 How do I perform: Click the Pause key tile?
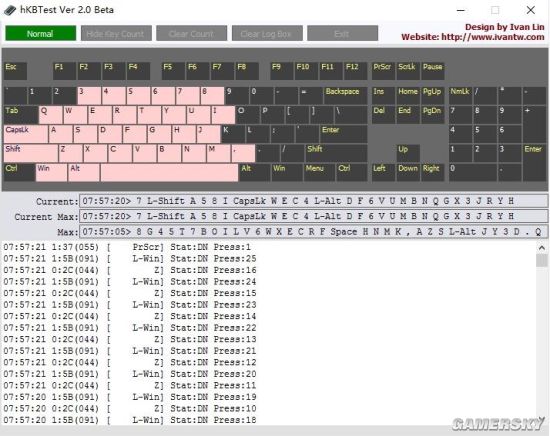pyautogui.click(x=433, y=71)
